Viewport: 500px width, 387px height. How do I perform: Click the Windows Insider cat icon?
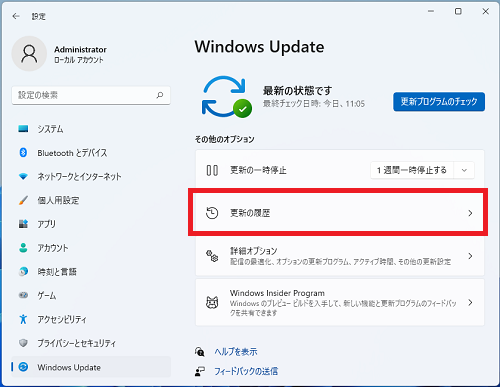tap(212, 303)
